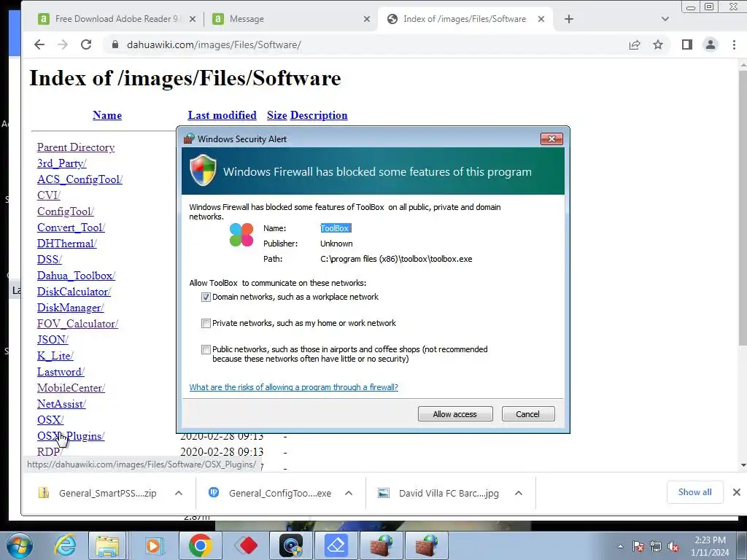Viewport: 747px width, 560px height.
Task: Expand General_SmartPSS zip download options
Action: point(179,494)
